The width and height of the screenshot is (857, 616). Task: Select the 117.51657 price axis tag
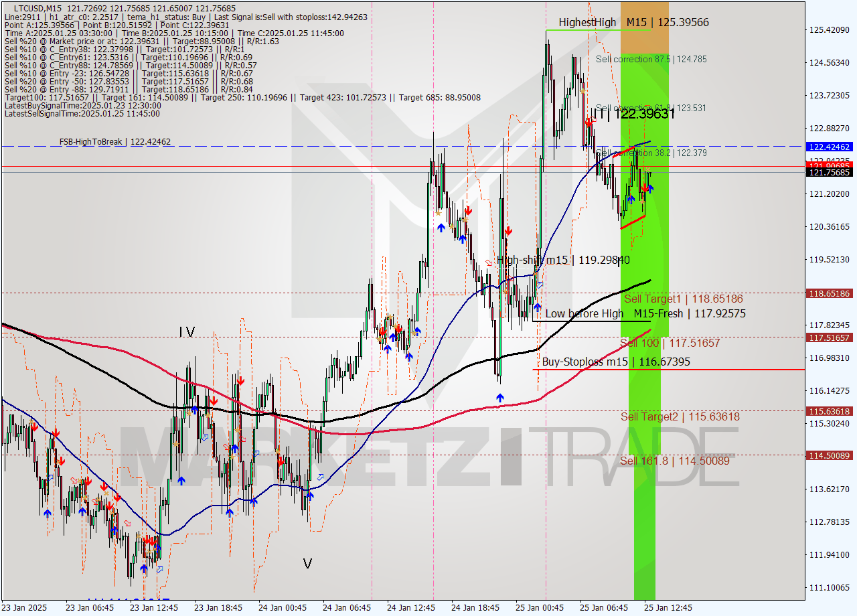point(830,337)
